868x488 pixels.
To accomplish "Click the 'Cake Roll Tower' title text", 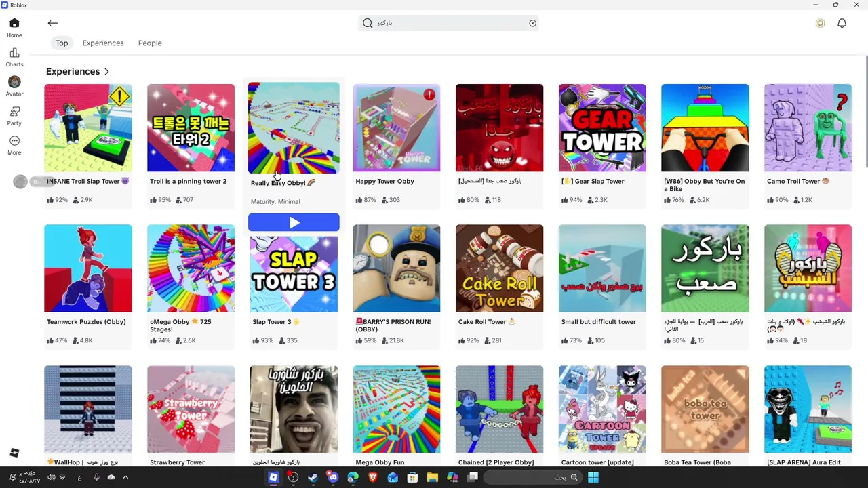I will (x=482, y=322).
